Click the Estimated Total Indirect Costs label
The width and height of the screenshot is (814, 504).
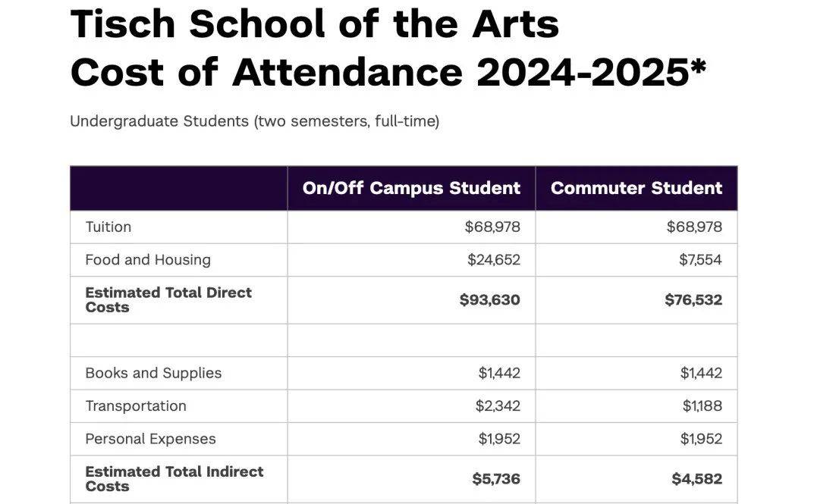click(x=174, y=479)
